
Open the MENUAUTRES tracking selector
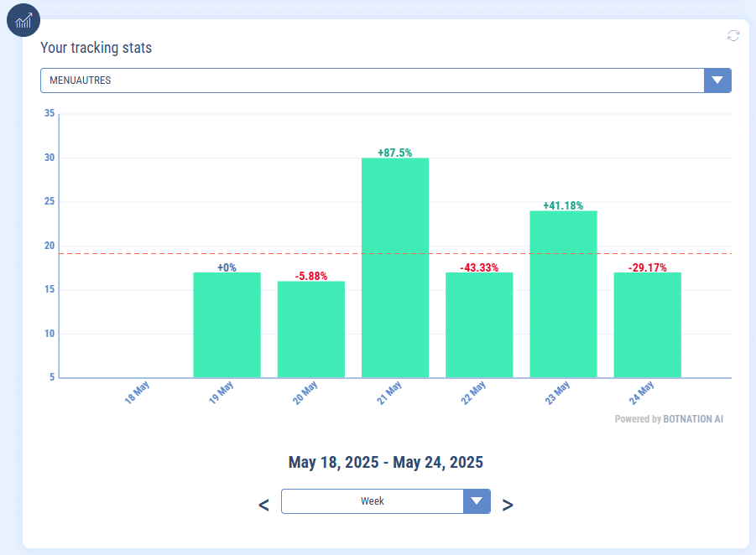click(x=372, y=80)
